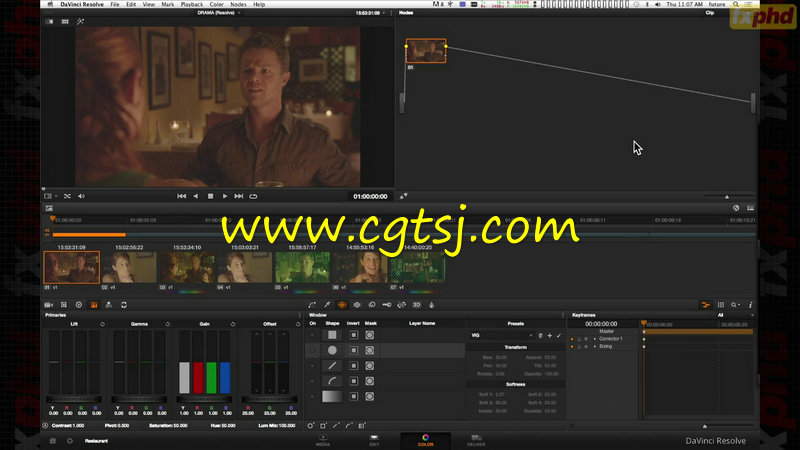Image resolution: width=800 pixels, height=450 pixels.
Task: Switch to the Edit page
Action: 374,440
